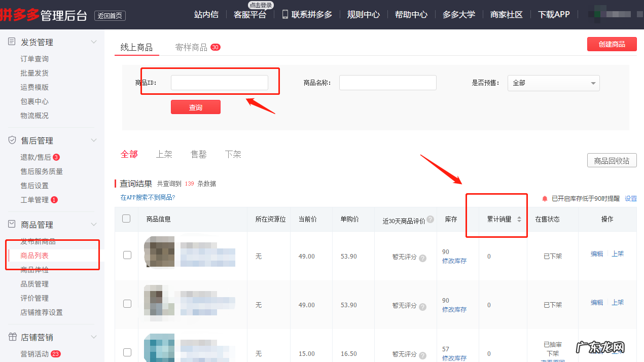Click into the 商品ID input field

tap(219, 83)
